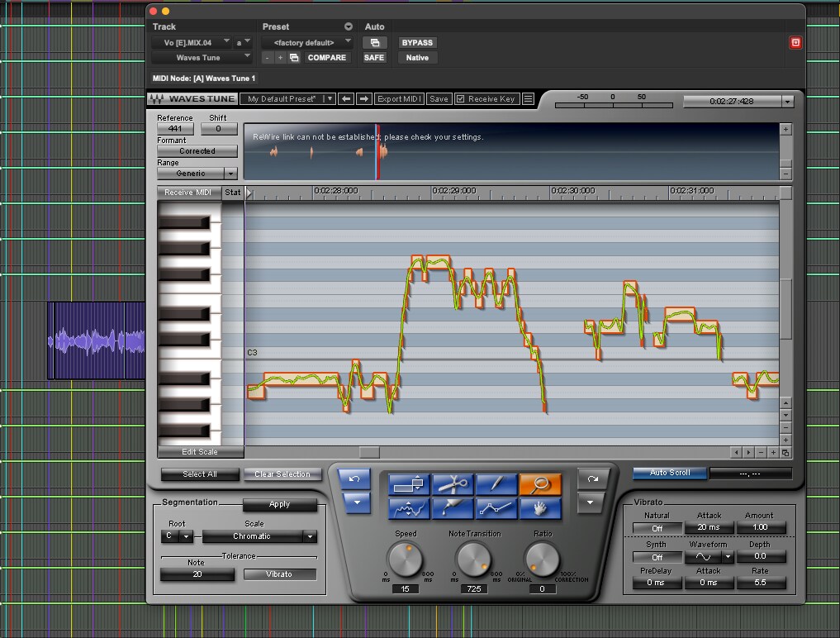Select the pencil draw tool
Screen dimensions: 840x638
[496, 484]
